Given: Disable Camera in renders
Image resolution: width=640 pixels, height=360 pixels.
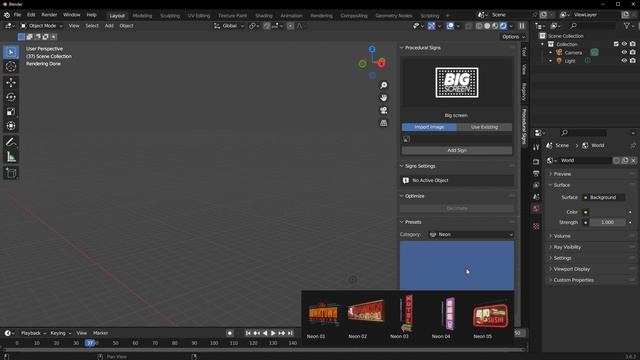Looking at the screenshot, I should click(633, 52).
